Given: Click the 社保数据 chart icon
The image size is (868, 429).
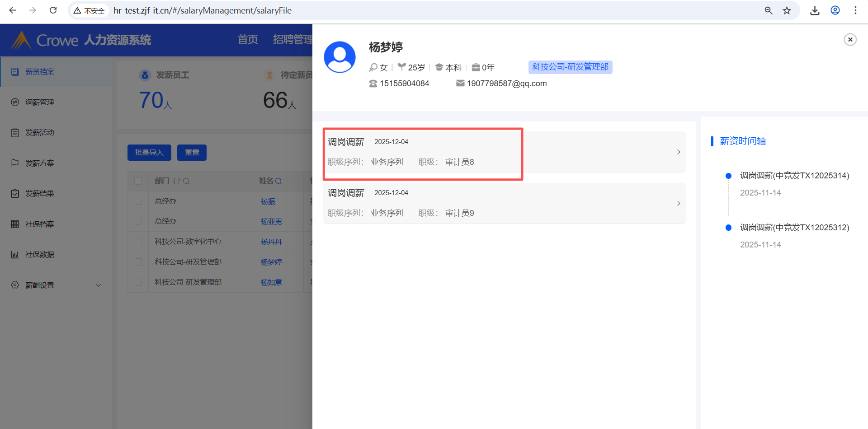Looking at the screenshot, I should [x=15, y=255].
